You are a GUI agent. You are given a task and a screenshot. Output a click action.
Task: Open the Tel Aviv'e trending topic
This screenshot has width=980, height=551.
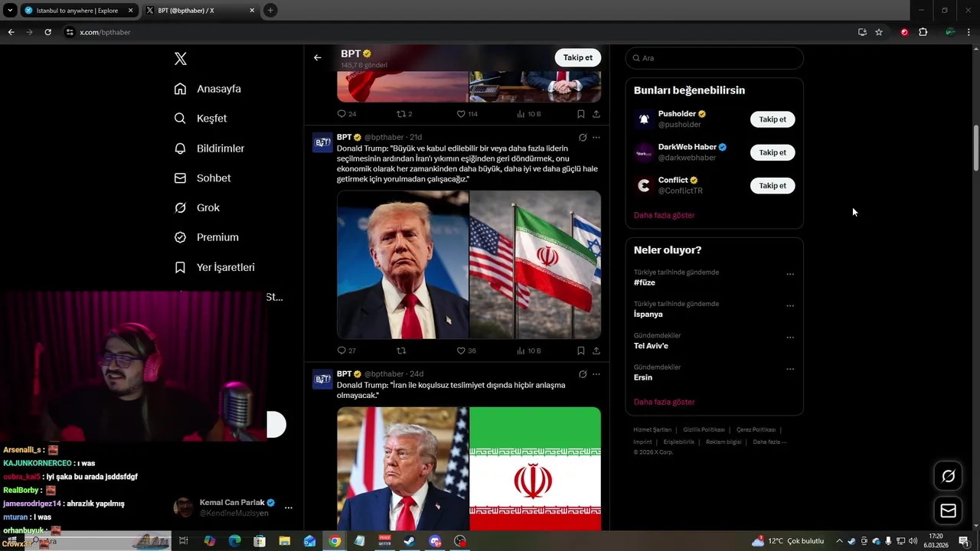651,346
